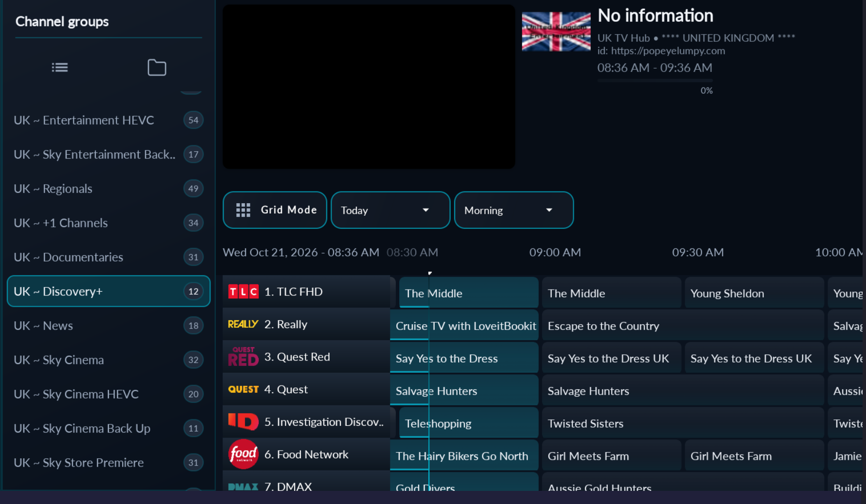Open Young Sheldon programme at 09:30 AM
Screen dimensions: 866x504
click(x=754, y=293)
